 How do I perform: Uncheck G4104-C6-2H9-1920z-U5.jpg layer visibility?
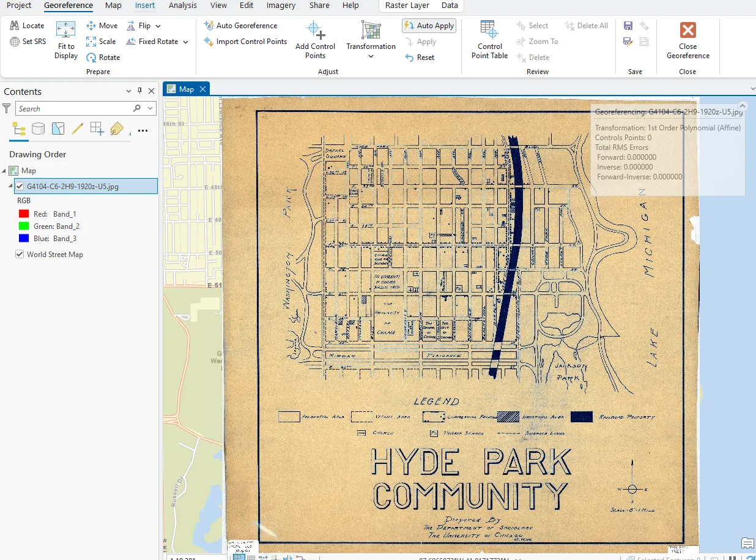pos(20,186)
